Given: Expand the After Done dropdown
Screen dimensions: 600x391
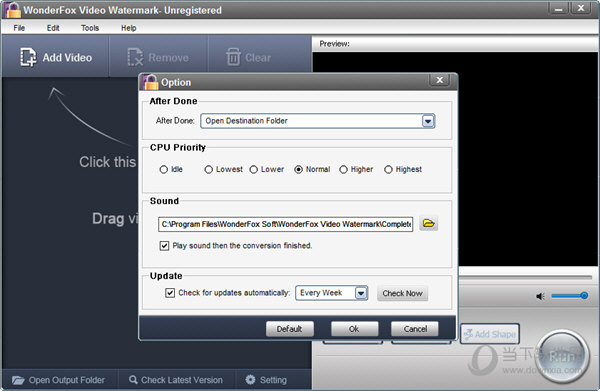Looking at the screenshot, I should pyautogui.click(x=428, y=121).
